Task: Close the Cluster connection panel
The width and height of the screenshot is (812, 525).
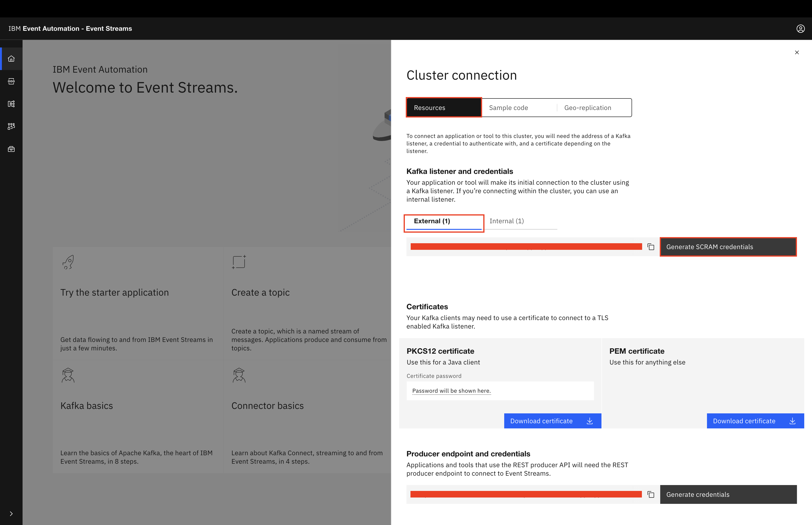Action: pos(797,52)
